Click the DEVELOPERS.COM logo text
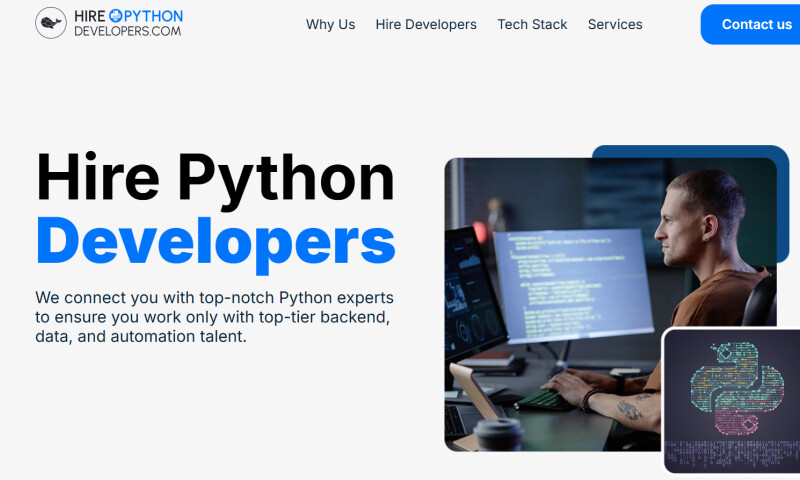The image size is (800, 480). (127, 31)
